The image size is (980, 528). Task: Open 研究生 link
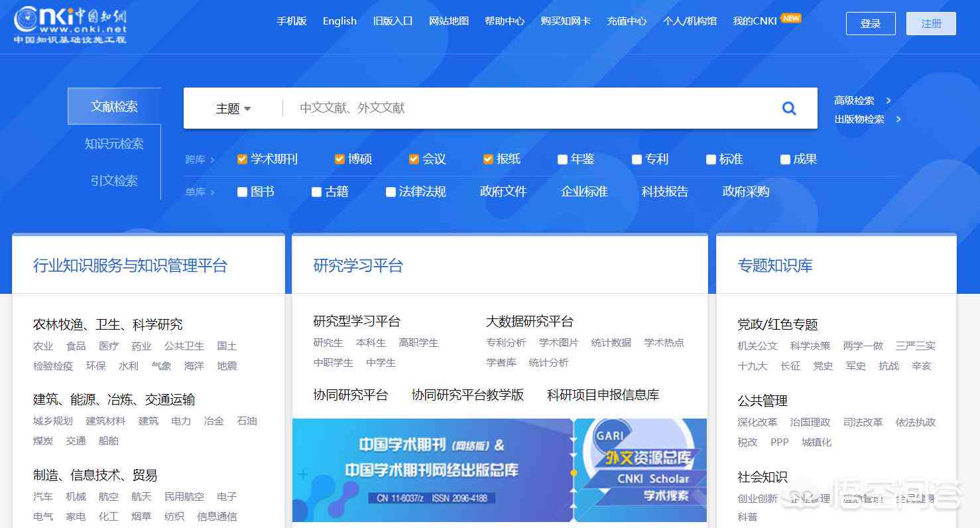(328, 343)
